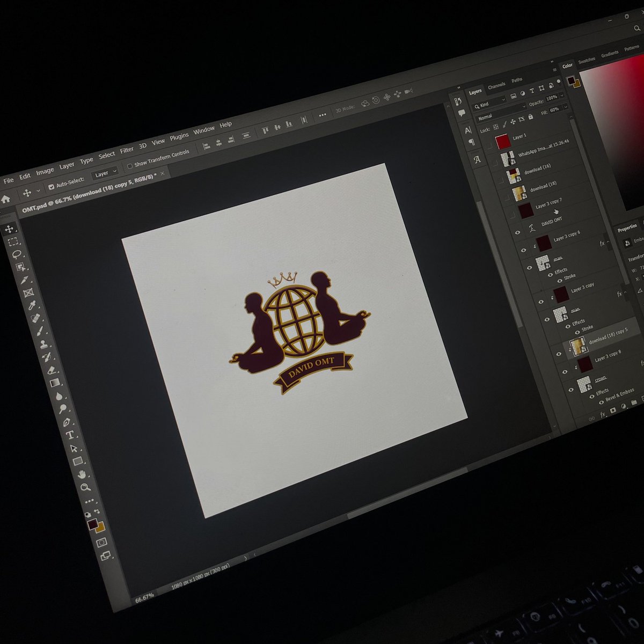Click the Home icon in options bar

(5, 200)
